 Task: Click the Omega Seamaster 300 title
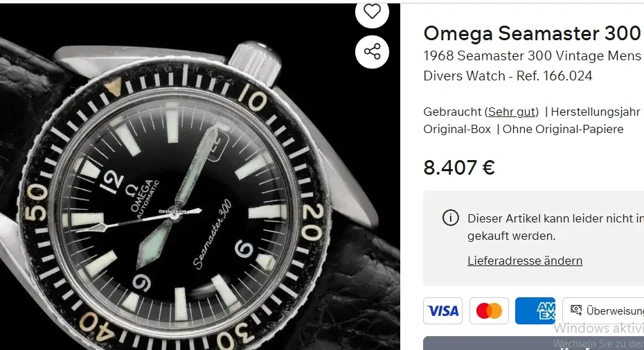click(533, 33)
